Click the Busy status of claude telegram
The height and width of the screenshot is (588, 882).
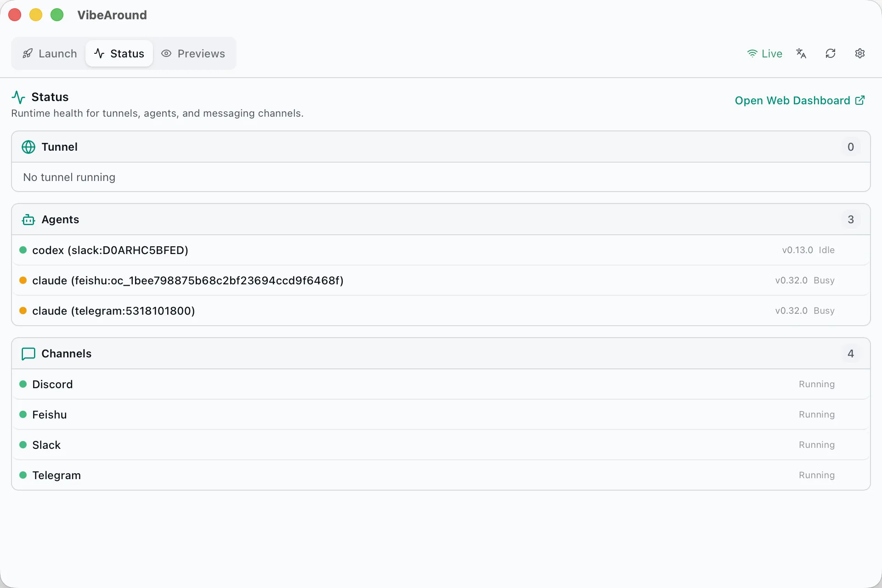(x=824, y=311)
